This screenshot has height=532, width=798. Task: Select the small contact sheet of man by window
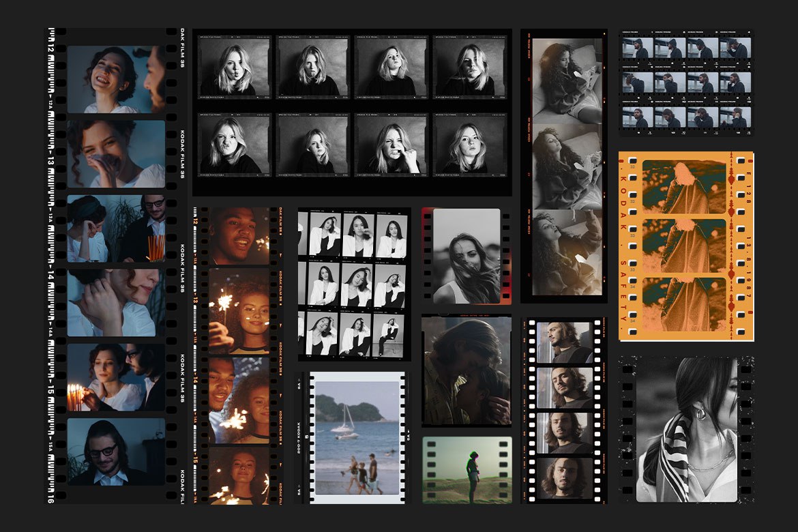point(686,83)
